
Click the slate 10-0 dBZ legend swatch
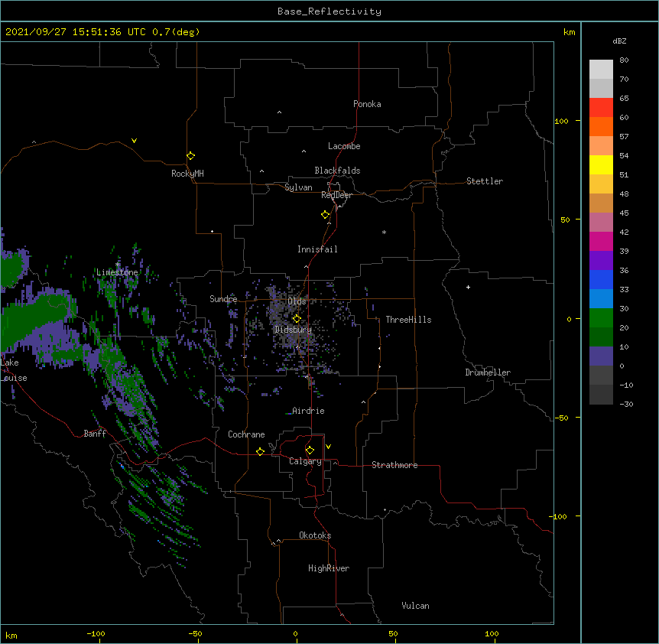click(x=601, y=356)
